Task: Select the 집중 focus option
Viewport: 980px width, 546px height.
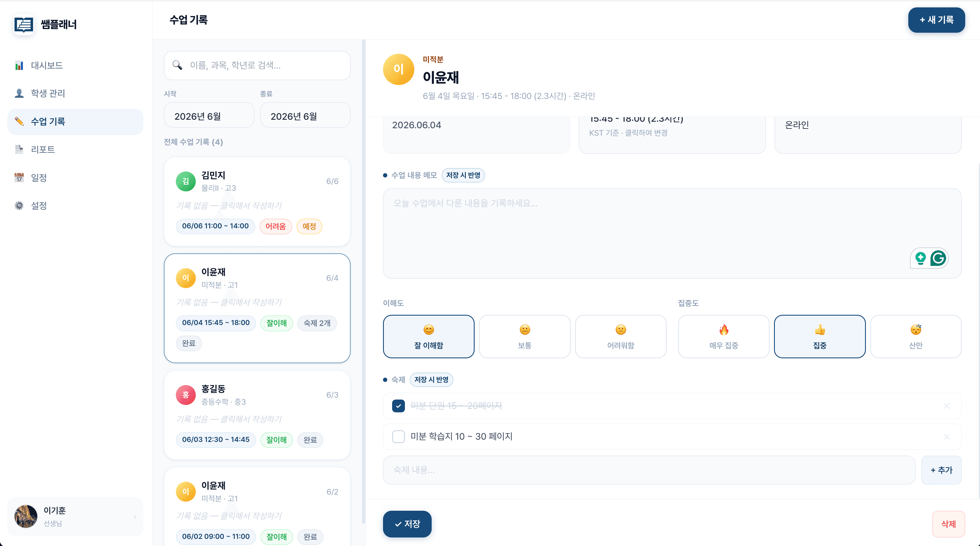Action: (820, 336)
